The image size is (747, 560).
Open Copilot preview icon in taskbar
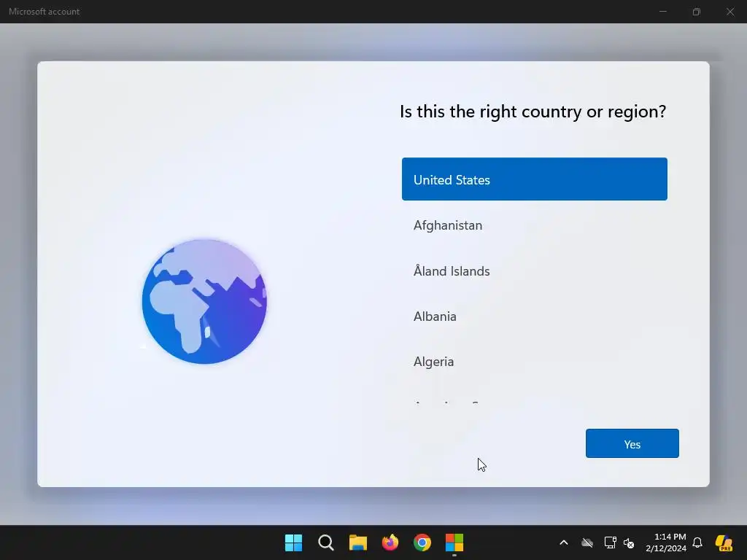[x=724, y=542]
